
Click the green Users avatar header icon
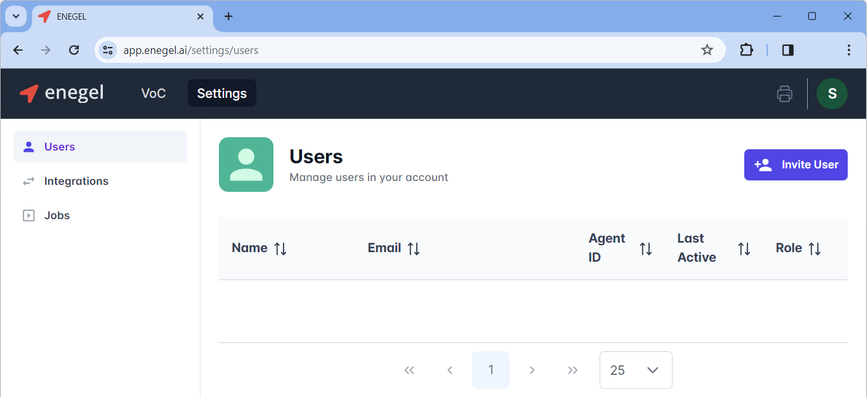coord(246,165)
